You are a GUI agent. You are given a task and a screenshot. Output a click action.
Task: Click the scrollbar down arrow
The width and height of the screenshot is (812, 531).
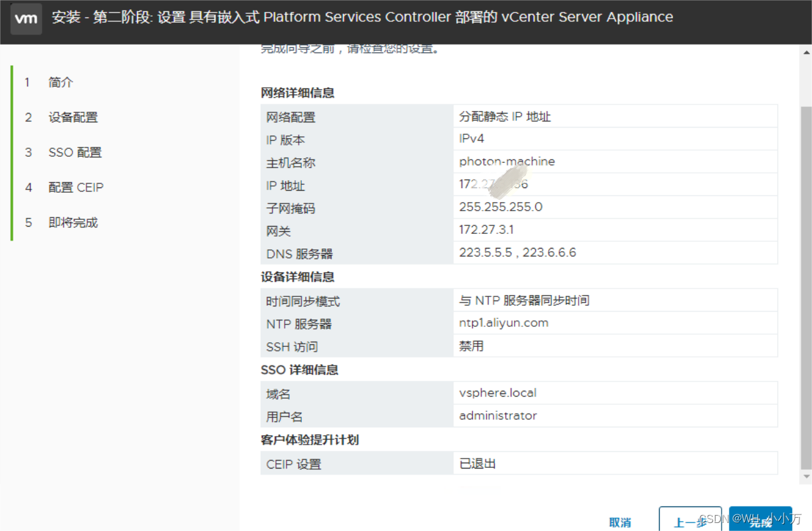click(x=806, y=477)
